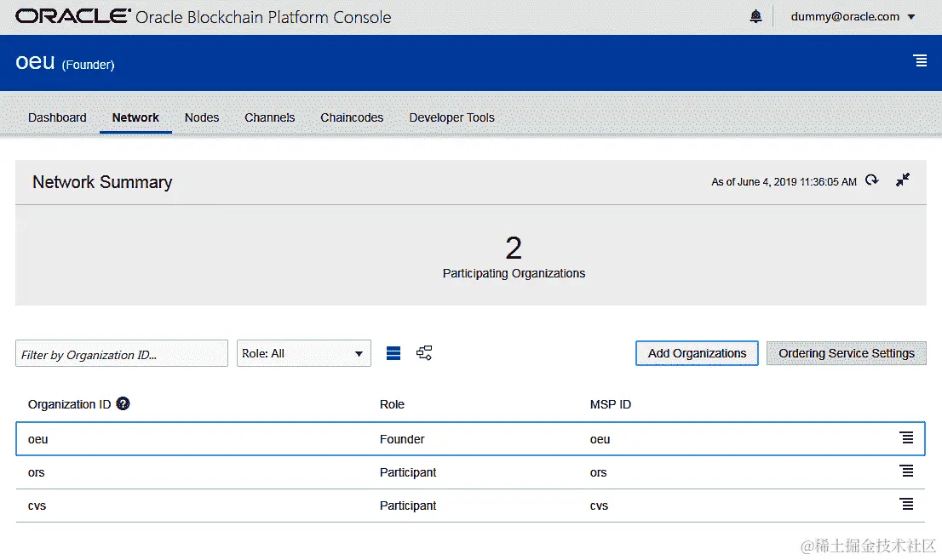Select the Dashboard tab
Viewport: 942px width, 560px height.
(57, 117)
